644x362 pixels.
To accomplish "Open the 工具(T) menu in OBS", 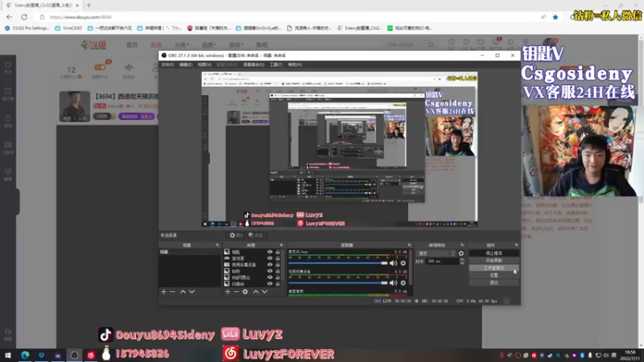I will pos(276,65).
